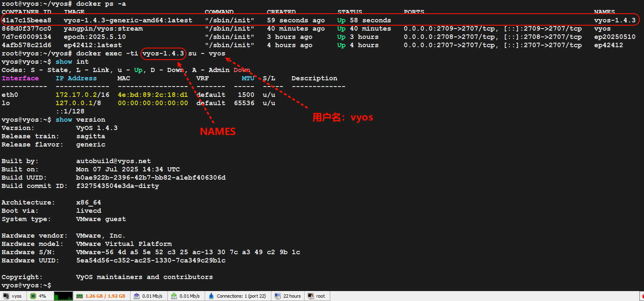Click the circled vyos-1.4.3 in docker exec command

coord(163,53)
